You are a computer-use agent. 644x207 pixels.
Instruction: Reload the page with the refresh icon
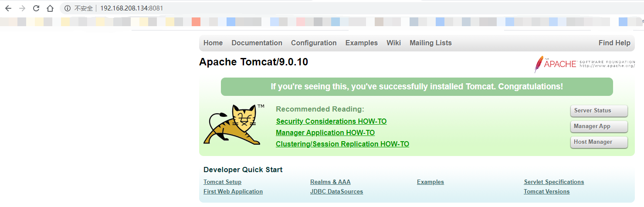tap(36, 8)
